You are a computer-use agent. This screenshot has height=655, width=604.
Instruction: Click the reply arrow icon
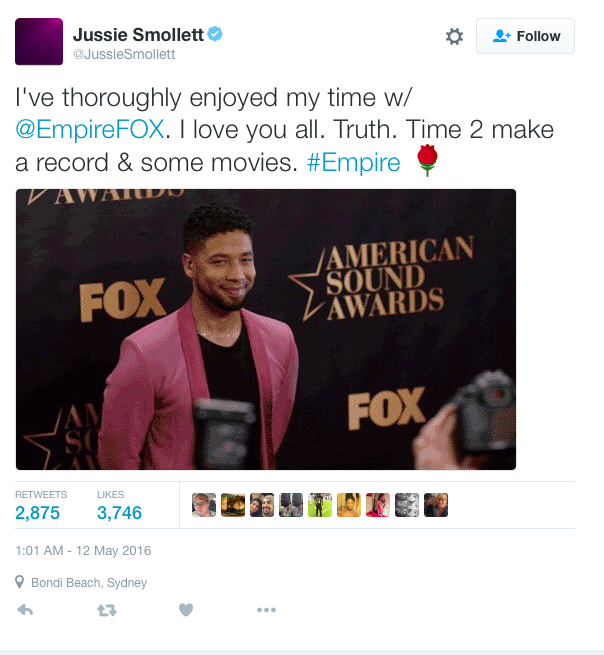click(25, 610)
